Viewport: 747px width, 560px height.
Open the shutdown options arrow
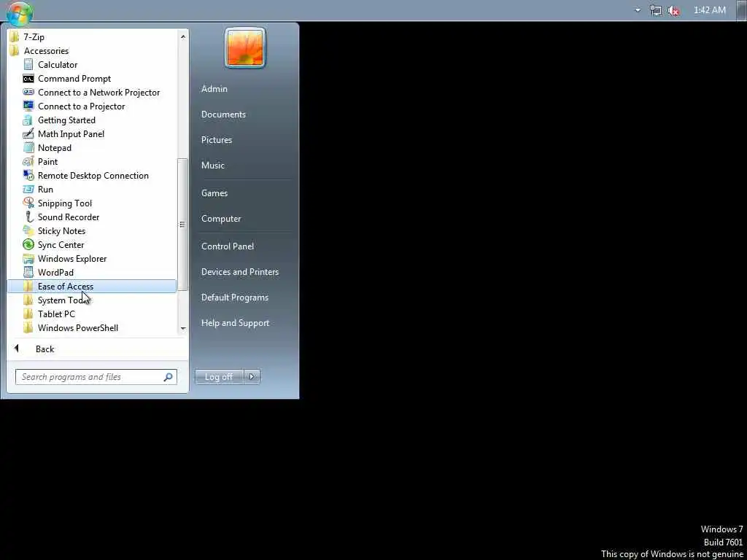tap(252, 377)
